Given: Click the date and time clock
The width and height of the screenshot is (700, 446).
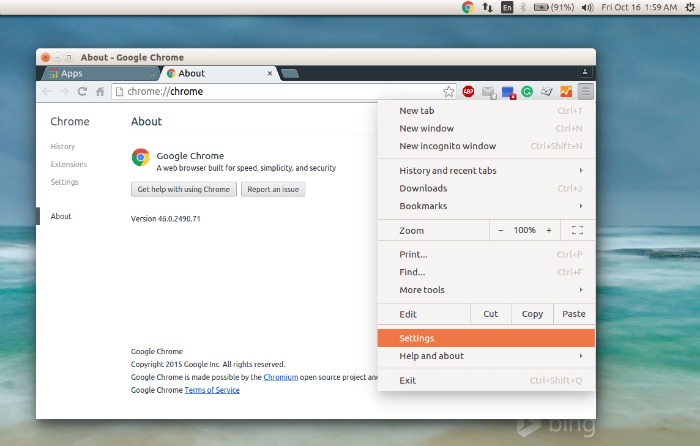Looking at the screenshot, I should pyautogui.click(x=639, y=7).
